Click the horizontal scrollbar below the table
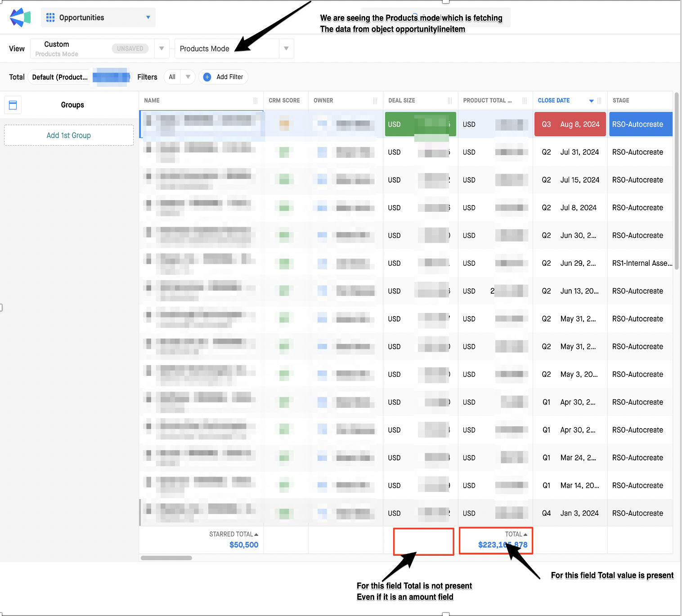 (x=166, y=558)
